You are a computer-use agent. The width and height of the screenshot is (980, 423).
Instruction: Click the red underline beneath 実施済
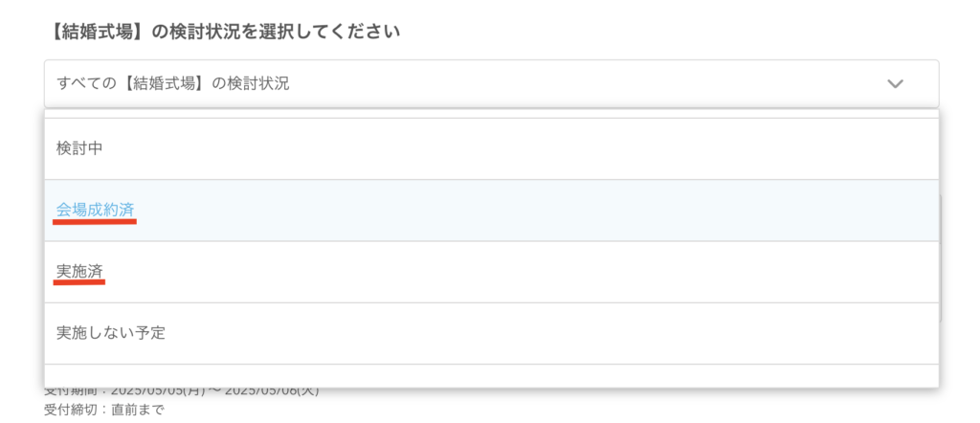[79, 281]
